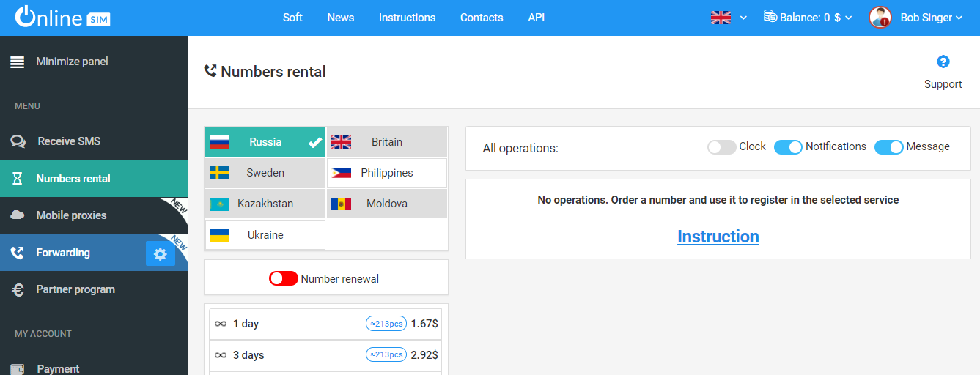
Task: Click the Kazakhstan flag icon
Action: pos(220,204)
